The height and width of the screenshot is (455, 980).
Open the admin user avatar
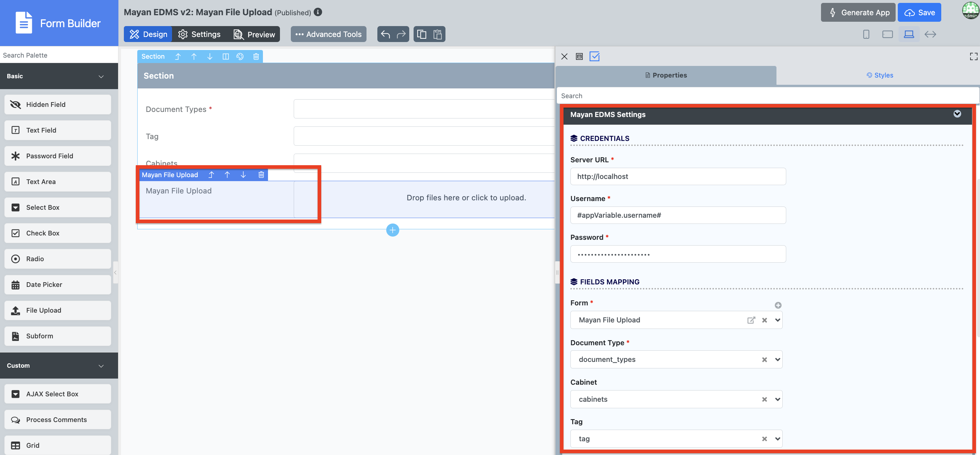(971, 10)
